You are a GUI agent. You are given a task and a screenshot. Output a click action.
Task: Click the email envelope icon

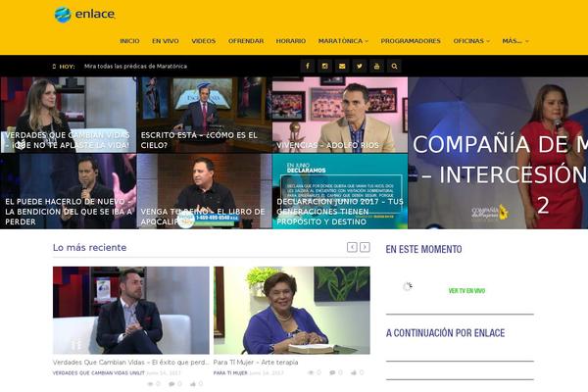pyautogui.click(x=342, y=66)
